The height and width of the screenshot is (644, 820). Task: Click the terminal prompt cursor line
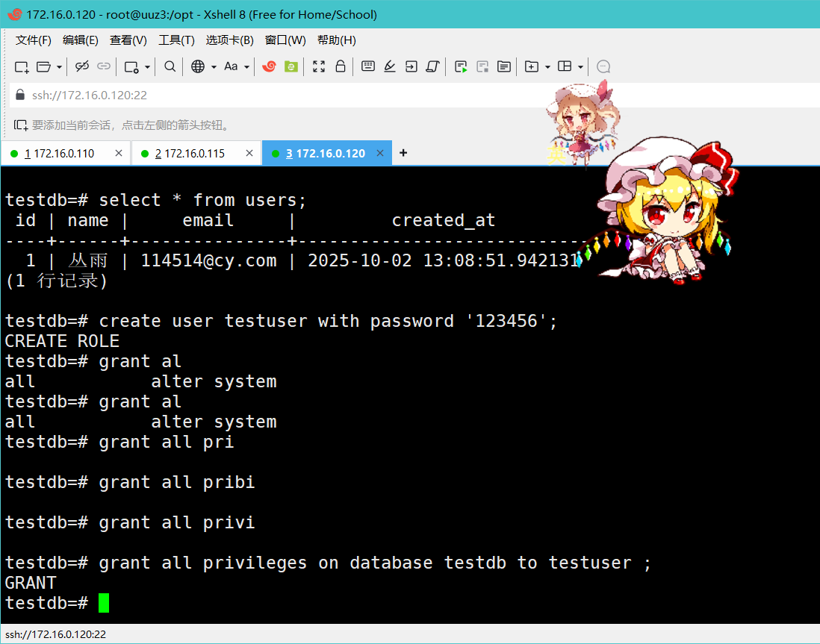[57, 603]
